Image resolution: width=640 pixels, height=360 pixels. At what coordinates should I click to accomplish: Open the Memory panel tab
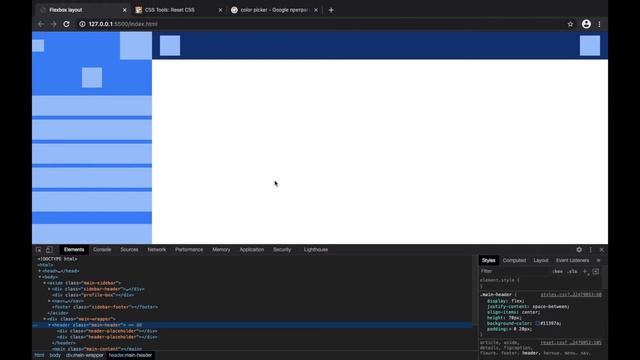pyautogui.click(x=221, y=250)
